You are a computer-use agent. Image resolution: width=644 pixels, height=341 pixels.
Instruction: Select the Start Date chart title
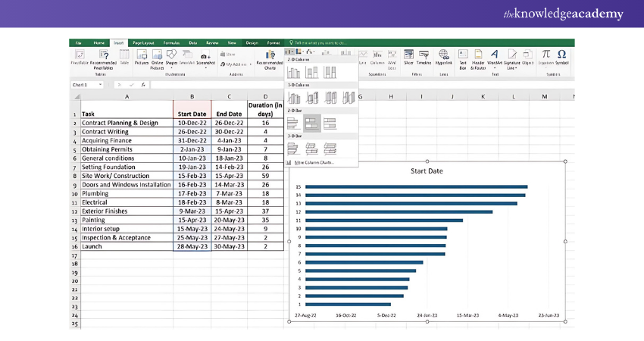427,170
